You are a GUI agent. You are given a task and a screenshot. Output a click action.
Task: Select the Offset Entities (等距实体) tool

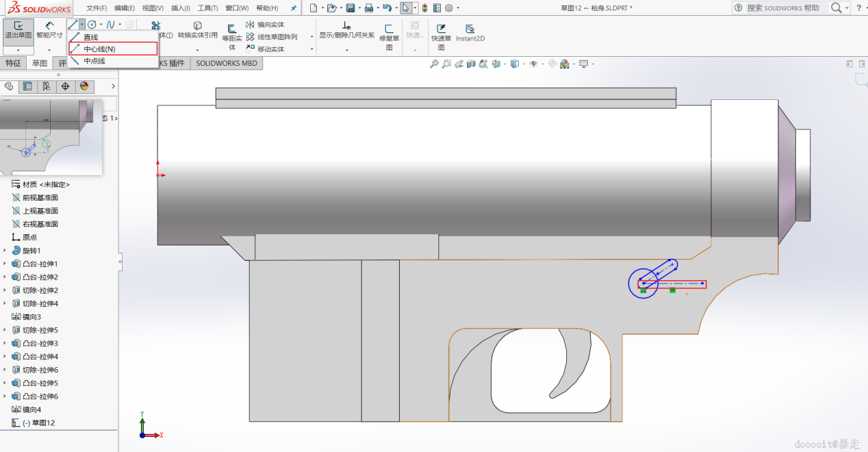pyautogui.click(x=232, y=34)
